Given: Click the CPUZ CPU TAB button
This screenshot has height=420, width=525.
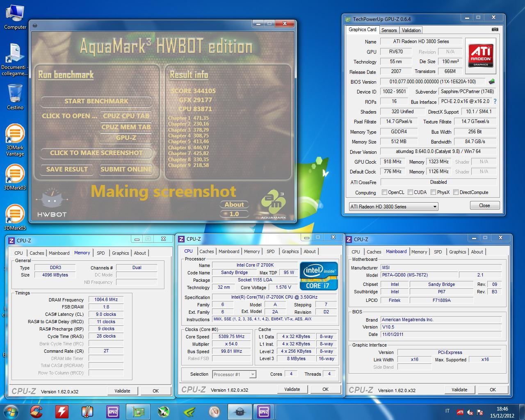Looking at the screenshot, I should 126,116.
